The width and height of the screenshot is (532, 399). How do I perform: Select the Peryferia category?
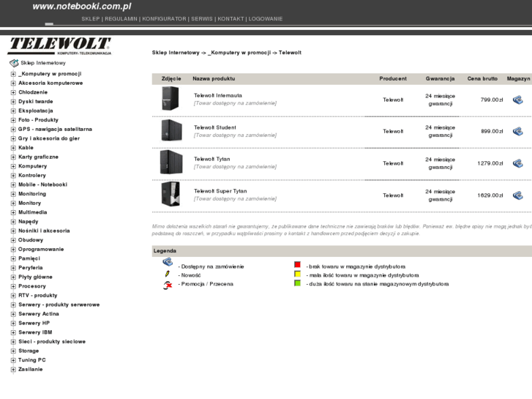click(x=31, y=267)
